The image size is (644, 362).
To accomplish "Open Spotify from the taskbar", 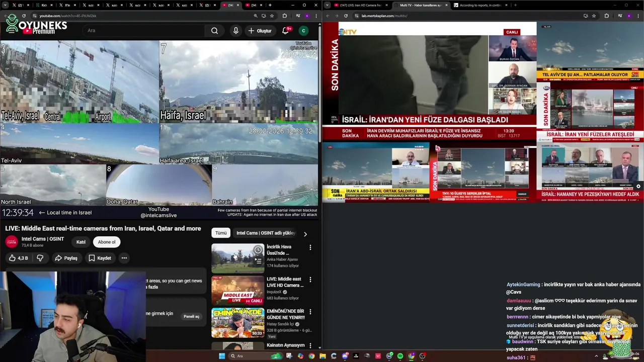I will tap(400, 356).
